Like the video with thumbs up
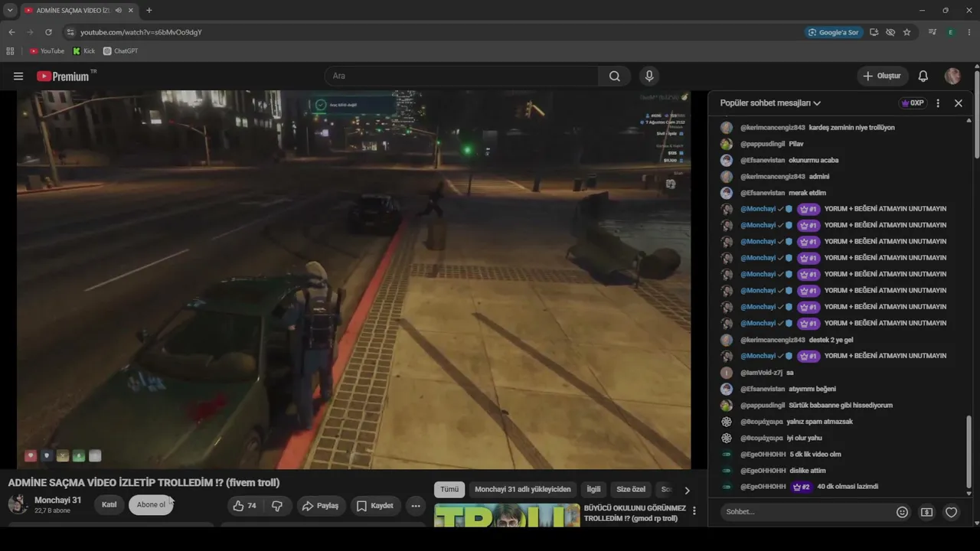The width and height of the screenshot is (980, 551). [x=245, y=505]
